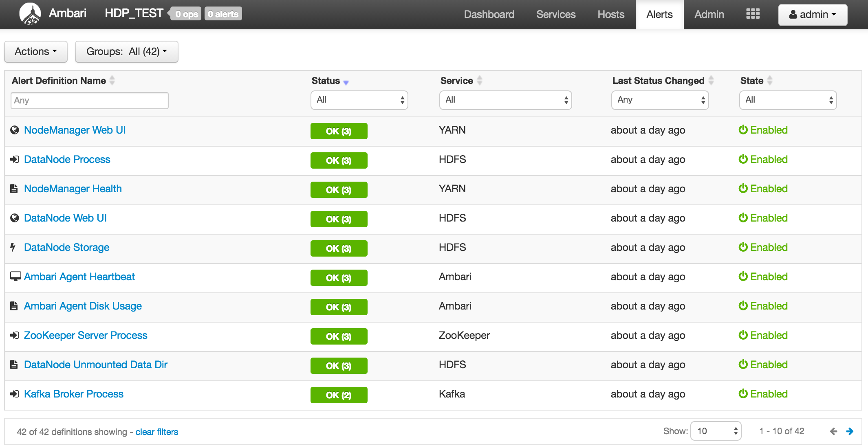Expand the Groups All (42) dropdown

126,52
